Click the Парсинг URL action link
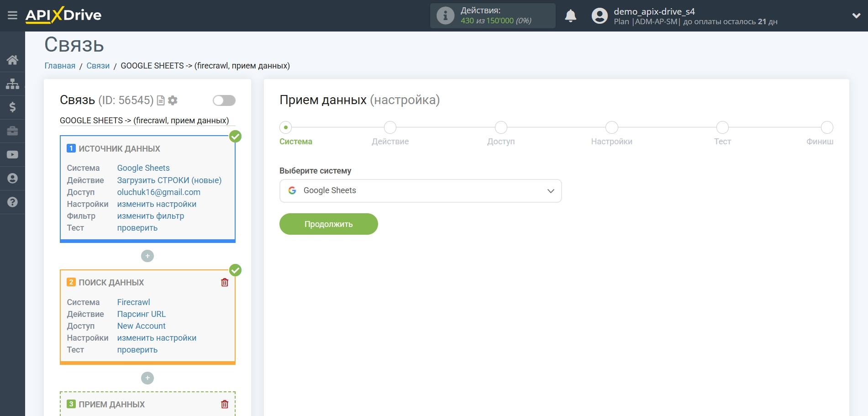The height and width of the screenshot is (416, 868). point(141,314)
